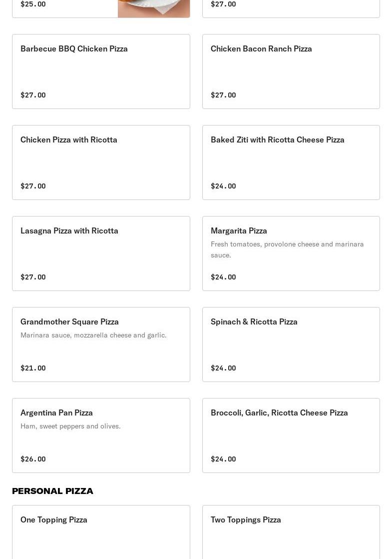Click the Lasagna Pizza with Ricotta item

click(101, 253)
